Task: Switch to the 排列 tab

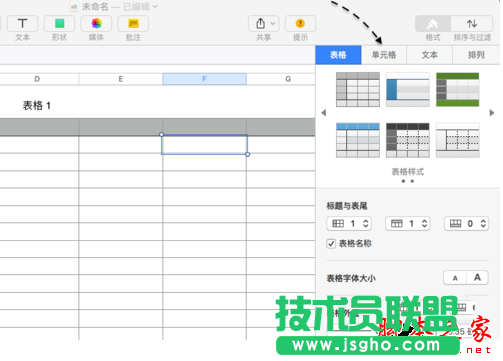Action: [476, 55]
